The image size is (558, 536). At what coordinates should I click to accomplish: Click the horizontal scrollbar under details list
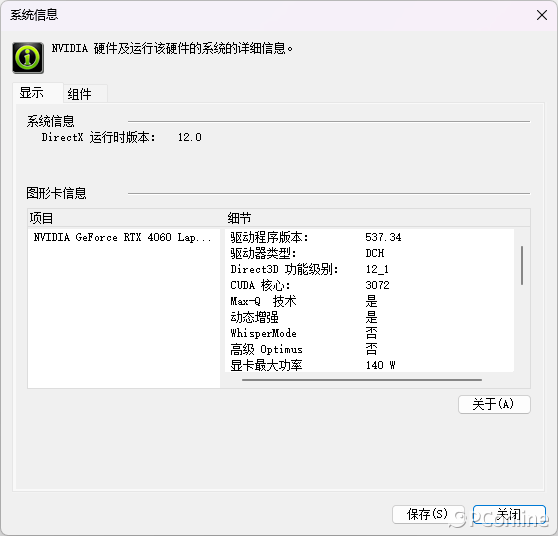pyautogui.click(x=362, y=380)
